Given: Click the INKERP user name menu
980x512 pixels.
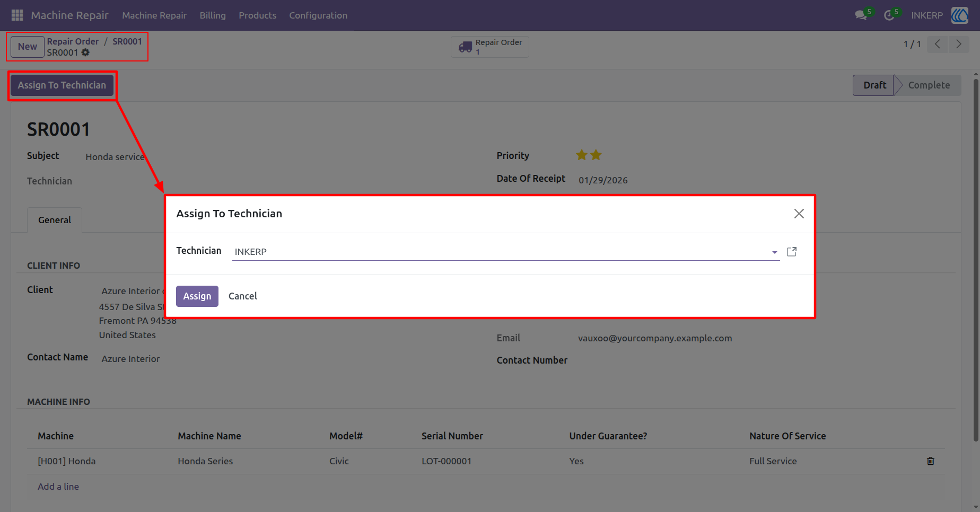Looking at the screenshot, I should [x=927, y=15].
